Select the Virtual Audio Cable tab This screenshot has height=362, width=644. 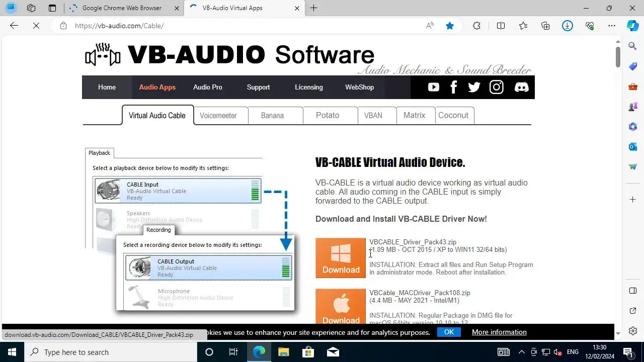tap(157, 115)
